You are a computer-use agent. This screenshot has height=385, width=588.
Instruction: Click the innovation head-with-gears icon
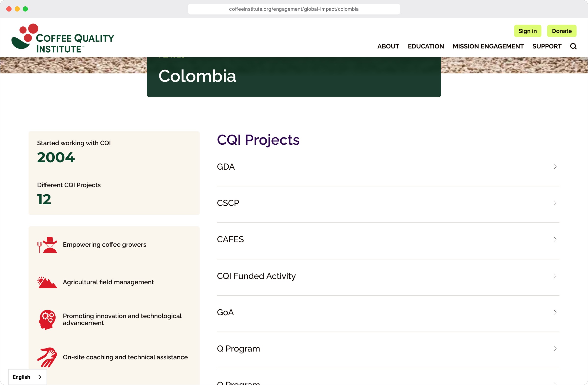point(47,320)
